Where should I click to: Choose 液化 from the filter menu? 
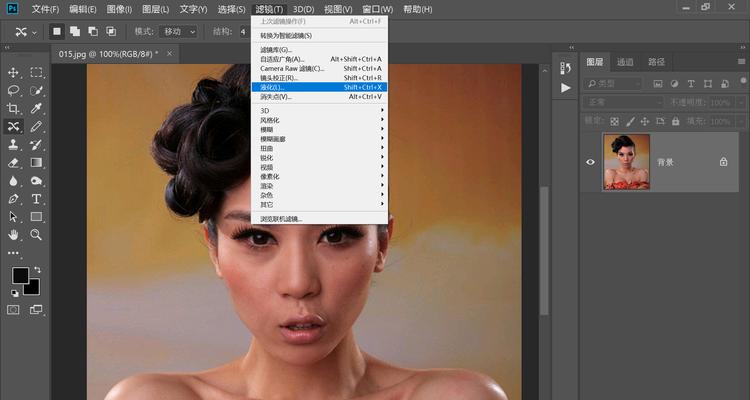point(319,87)
